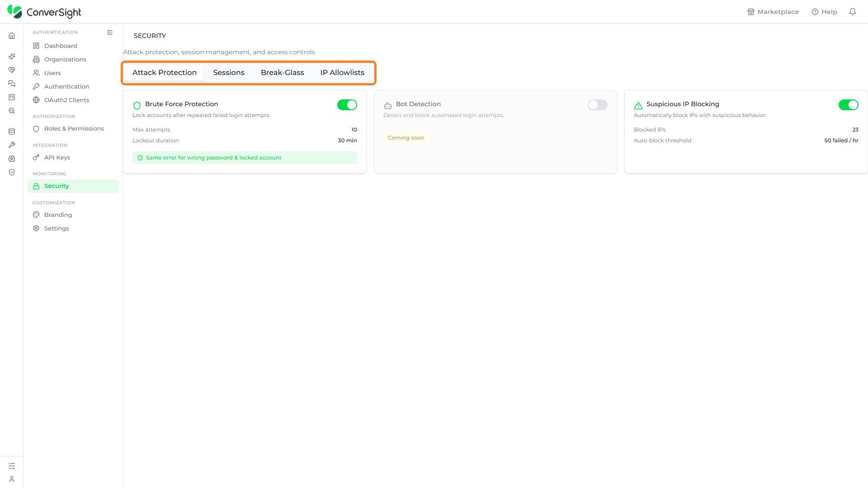Open the home icon in the left rail
This screenshot has width=868, height=488.
click(12, 36)
